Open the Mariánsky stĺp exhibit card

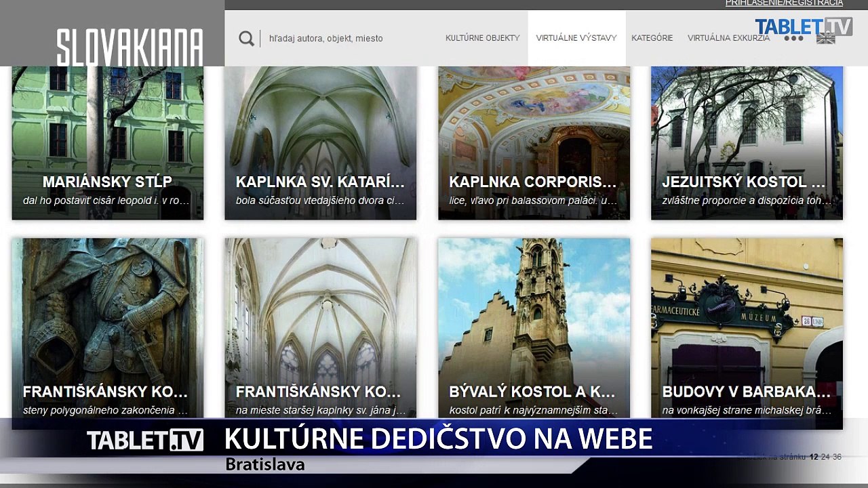(x=108, y=143)
